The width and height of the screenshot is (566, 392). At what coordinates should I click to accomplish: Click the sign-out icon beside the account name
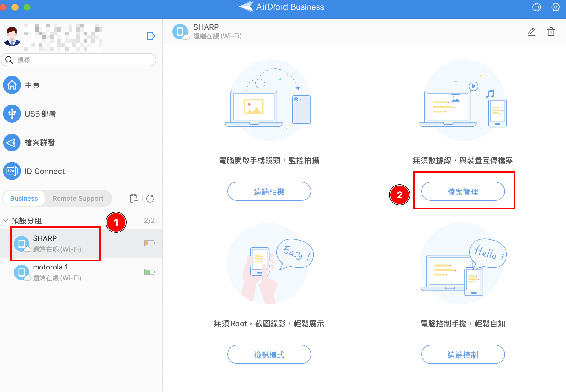tap(151, 36)
